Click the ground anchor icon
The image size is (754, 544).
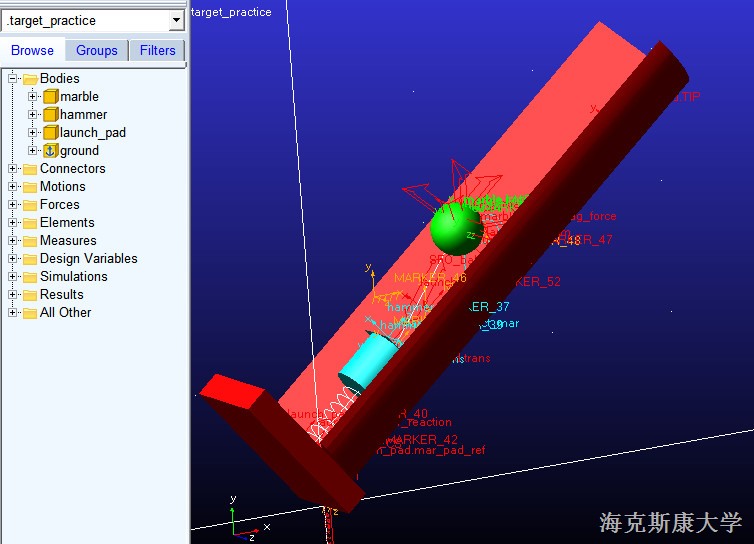click(51, 151)
